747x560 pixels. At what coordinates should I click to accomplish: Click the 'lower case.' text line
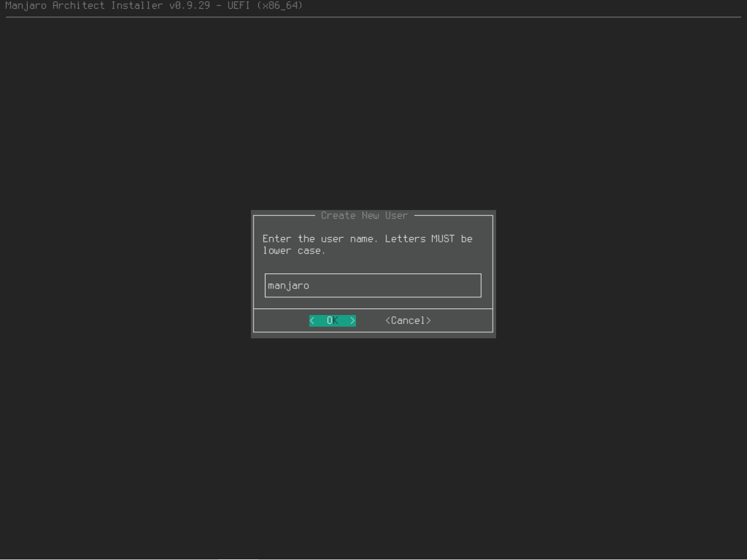pyautogui.click(x=294, y=251)
